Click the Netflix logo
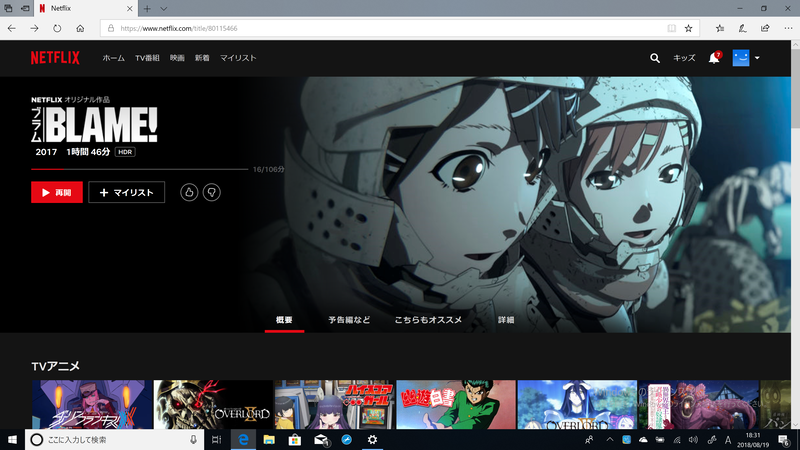 tap(55, 58)
